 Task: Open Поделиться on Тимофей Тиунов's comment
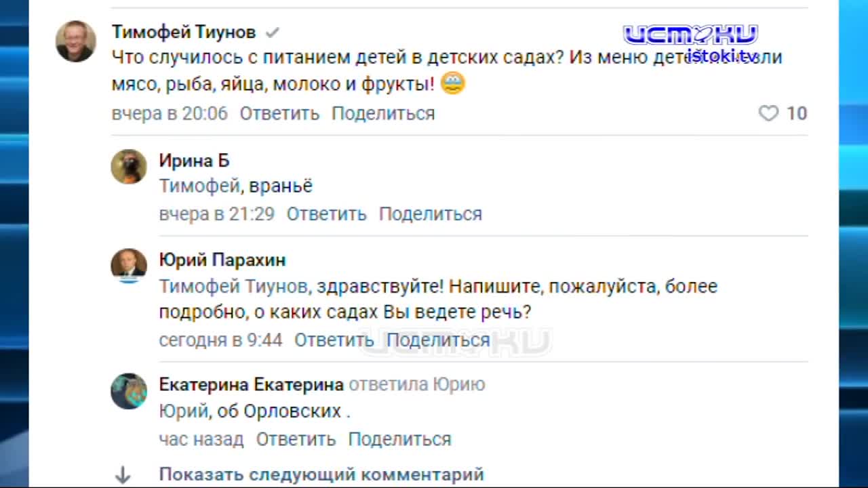pos(382,113)
